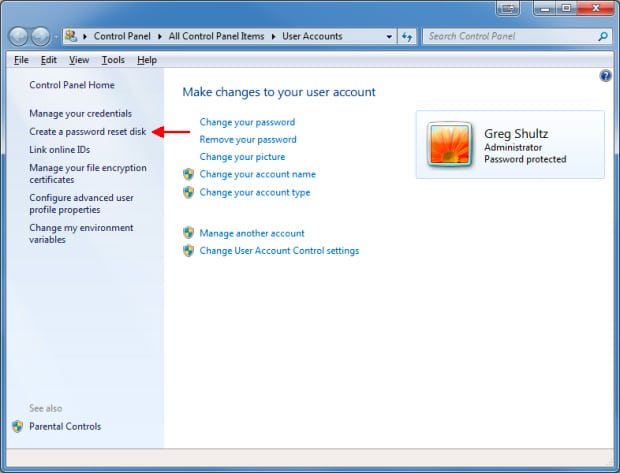Click Greg Shultz's flower account picture
This screenshot has height=473, width=620.
pos(450,144)
